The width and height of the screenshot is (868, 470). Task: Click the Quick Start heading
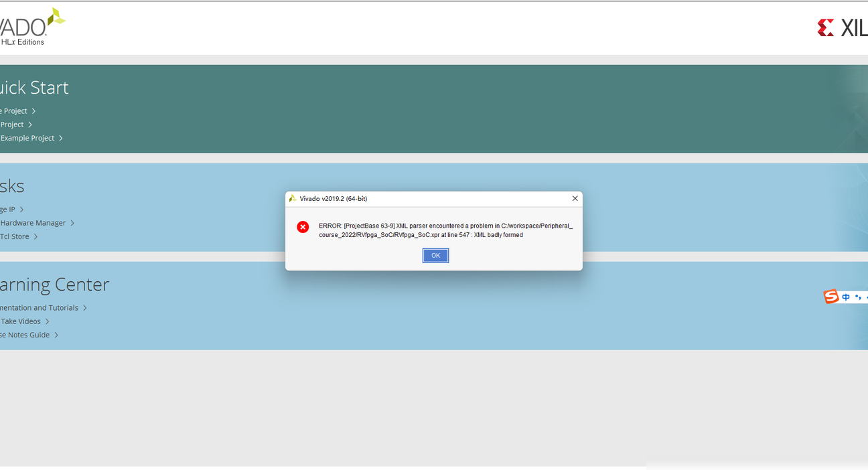coord(34,88)
